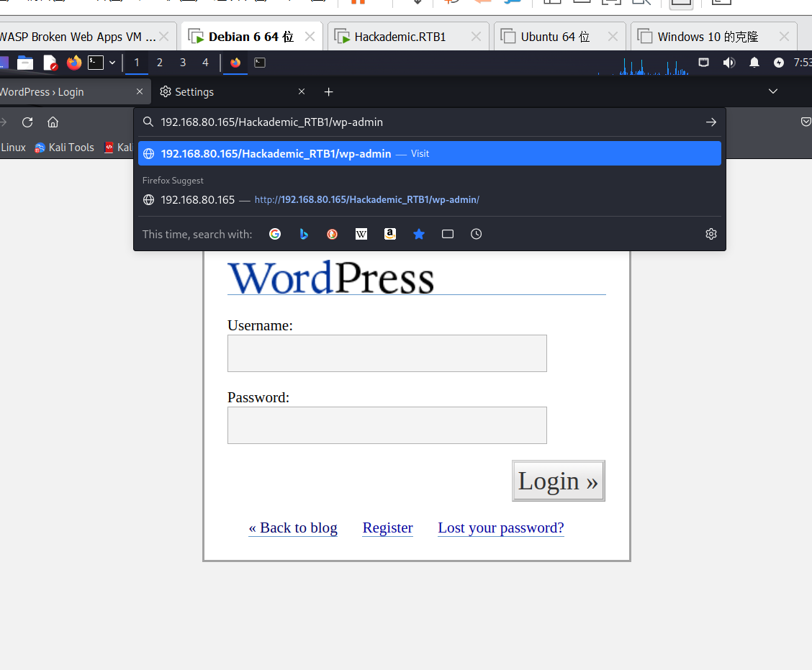Select the Firefox Suggest 192.168.80.165 entry
Screen dimensions: 812x670
429,200
